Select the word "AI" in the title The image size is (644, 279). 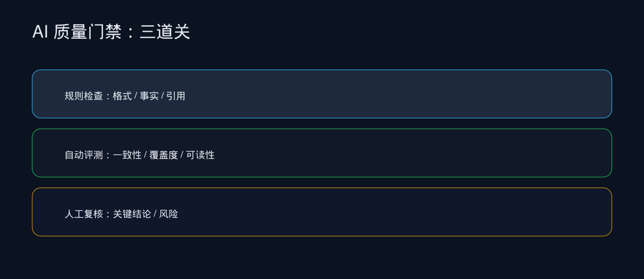pos(40,32)
